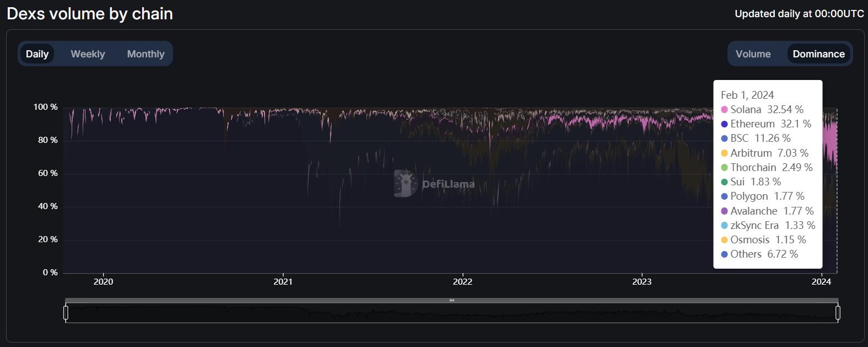Click the left range slider handle
Screen dimensions: 868x347
coord(66,313)
